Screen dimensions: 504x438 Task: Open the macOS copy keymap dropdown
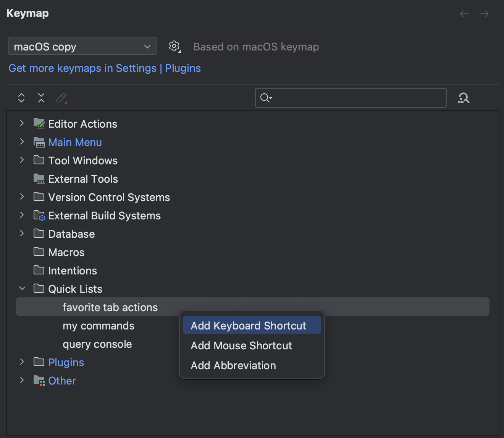82,46
